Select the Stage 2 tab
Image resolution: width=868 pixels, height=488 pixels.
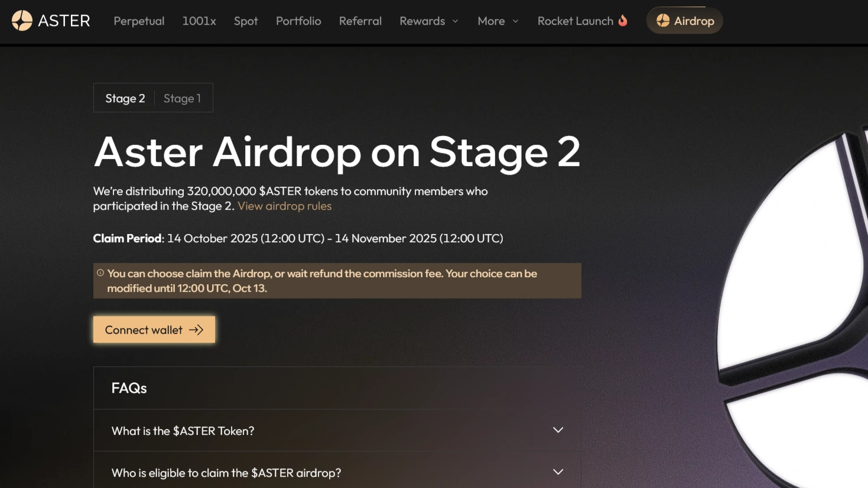125,98
